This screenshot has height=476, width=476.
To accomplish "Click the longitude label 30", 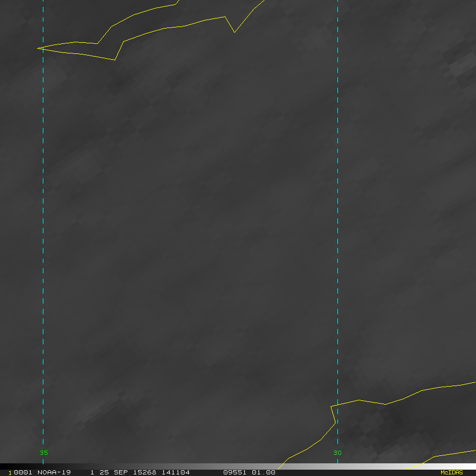I will [x=337, y=453].
